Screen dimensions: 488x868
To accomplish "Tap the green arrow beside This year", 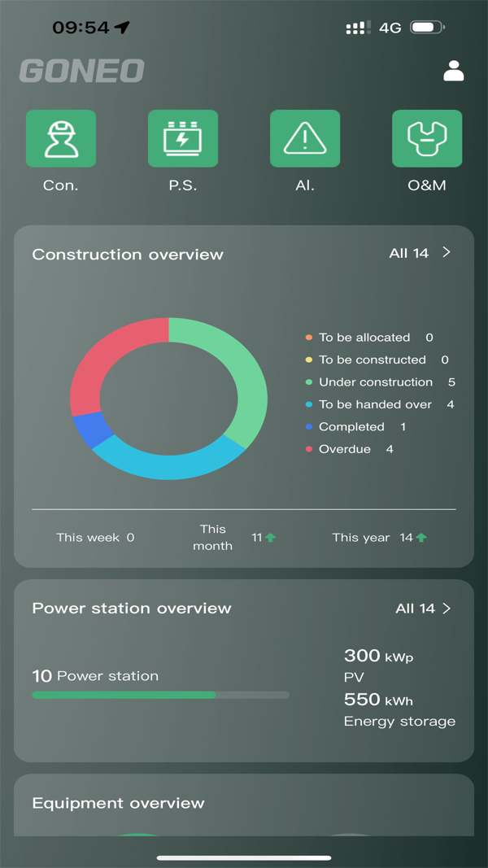I will 421,538.
